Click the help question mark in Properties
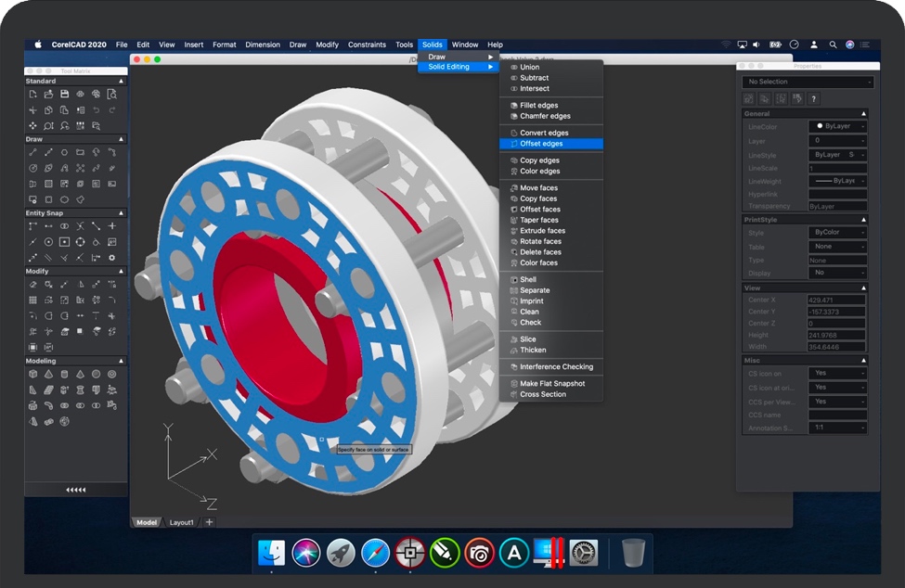This screenshot has height=588, width=905. 814,98
